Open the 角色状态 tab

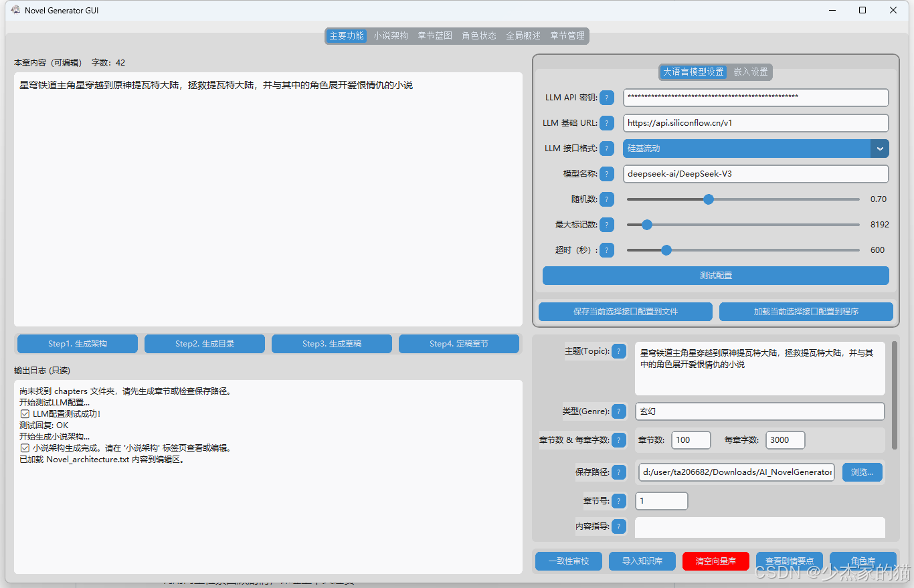point(479,36)
